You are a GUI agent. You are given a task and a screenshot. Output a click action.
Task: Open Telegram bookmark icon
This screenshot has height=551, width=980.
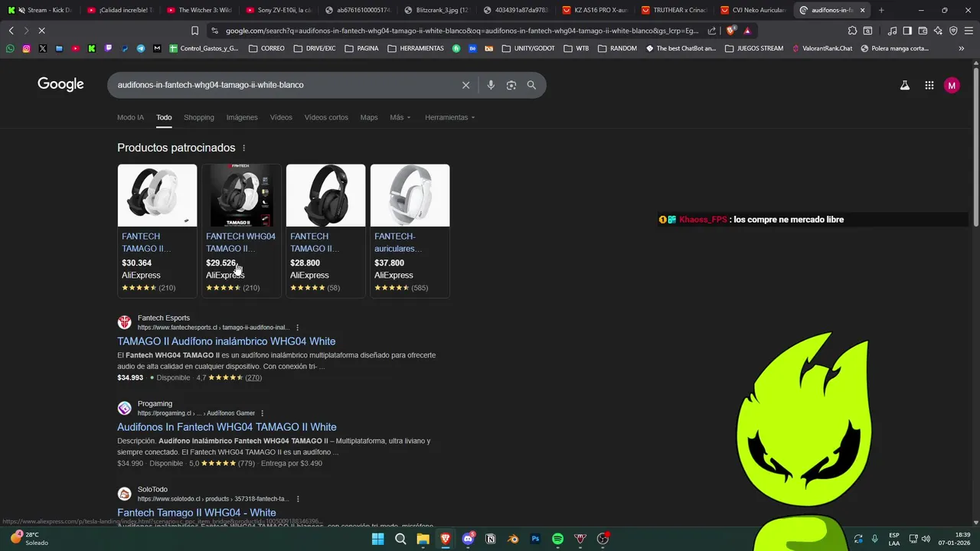coord(141,48)
